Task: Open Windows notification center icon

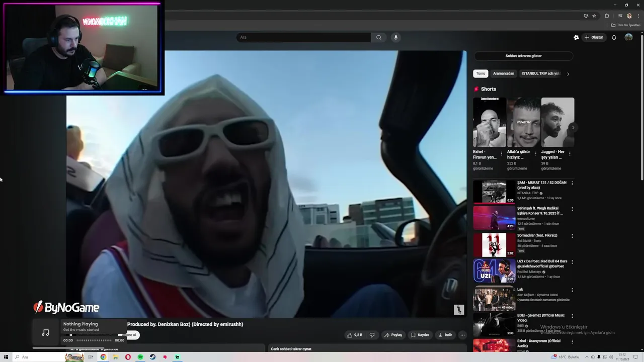Action: pyautogui.click(x=635, y=357)
